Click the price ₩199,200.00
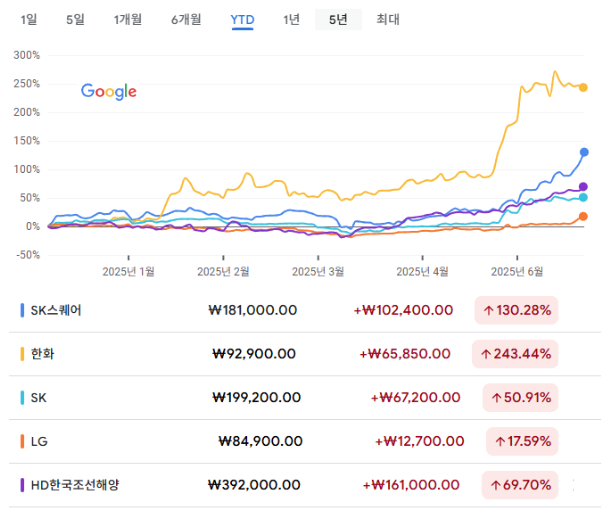 coord(257,397)
